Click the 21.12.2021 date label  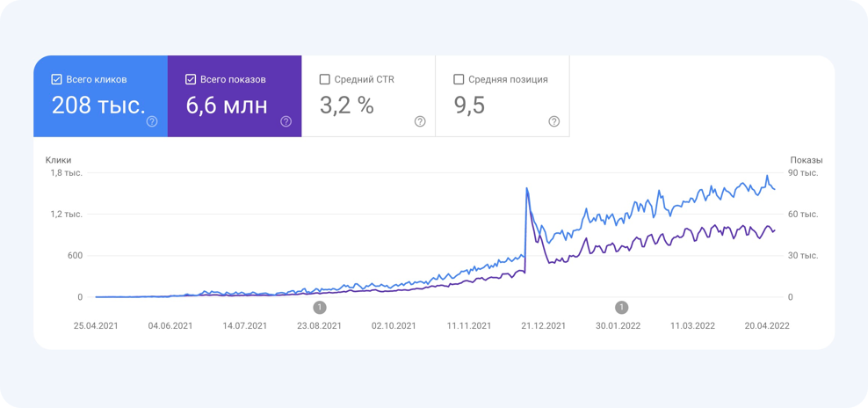pos(543,325)
